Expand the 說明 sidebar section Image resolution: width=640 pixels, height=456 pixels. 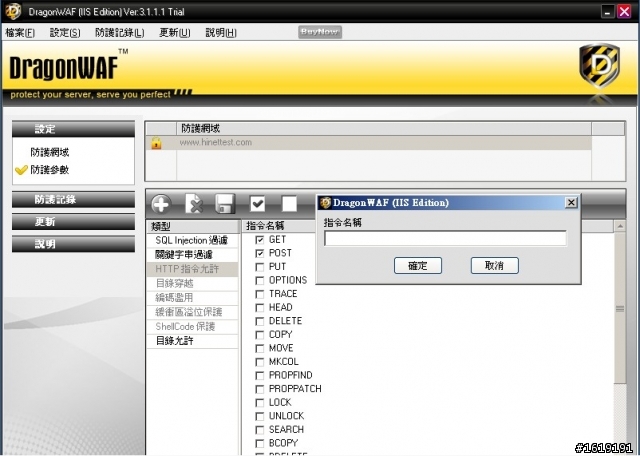coord(73,244)
